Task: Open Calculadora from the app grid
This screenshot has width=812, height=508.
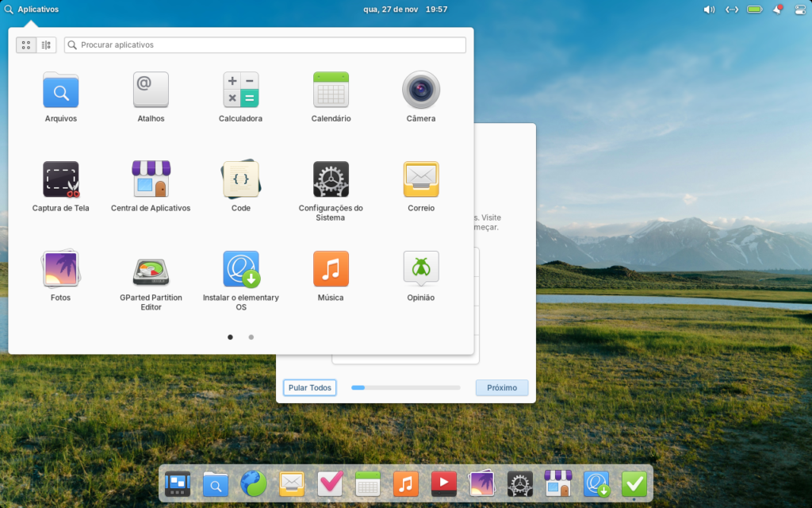Action: point(241,98)
